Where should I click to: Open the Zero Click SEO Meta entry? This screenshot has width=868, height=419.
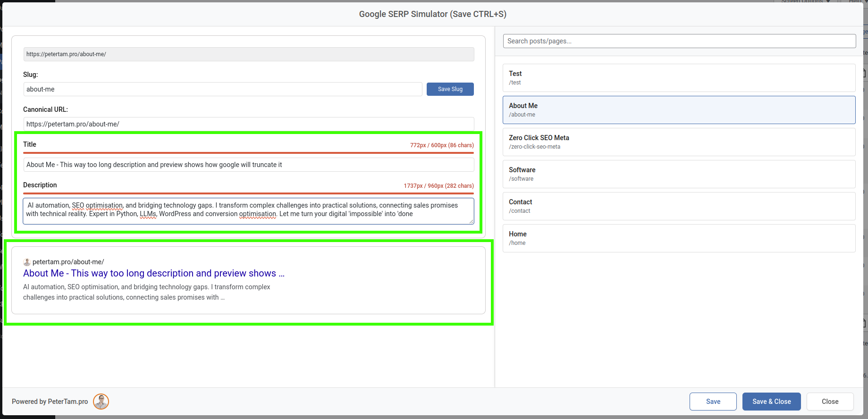(x=679, y=142)
